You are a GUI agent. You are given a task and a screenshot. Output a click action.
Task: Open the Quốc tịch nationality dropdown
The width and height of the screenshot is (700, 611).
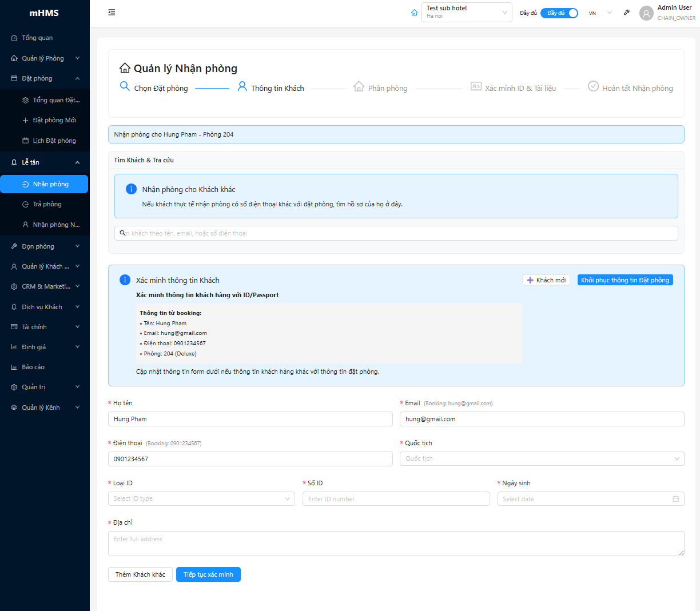coord(541,458)
